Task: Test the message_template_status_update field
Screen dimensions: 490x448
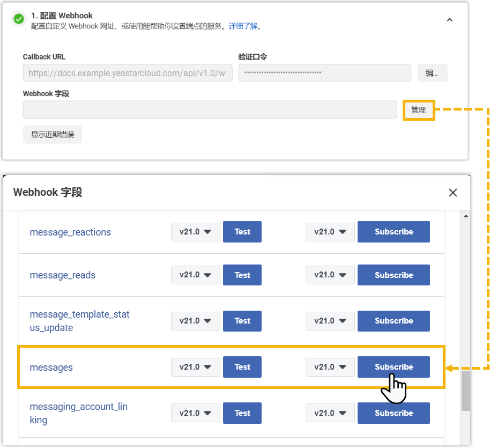Action: [242, 321]
